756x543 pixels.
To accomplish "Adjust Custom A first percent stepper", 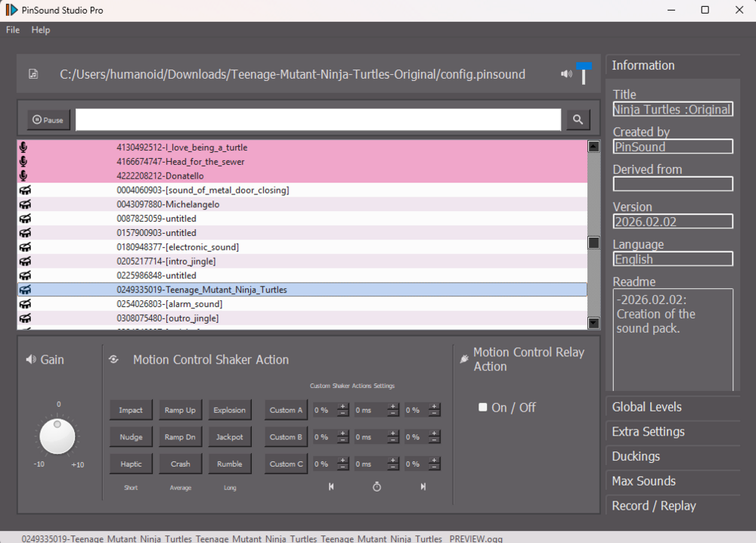I will pos(342,410).
